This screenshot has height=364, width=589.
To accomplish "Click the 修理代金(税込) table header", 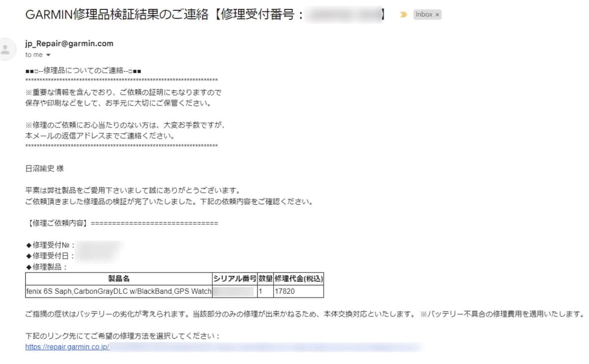I will (298, 279).
